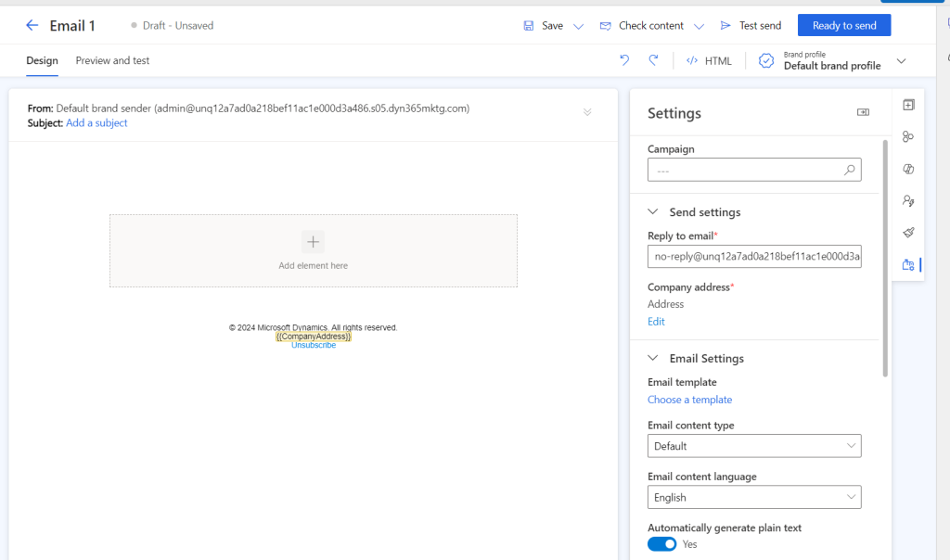This screenshot has width=950, height=560.
Task: Click the Settings panel scrollbar
Action: click(884, 259)
